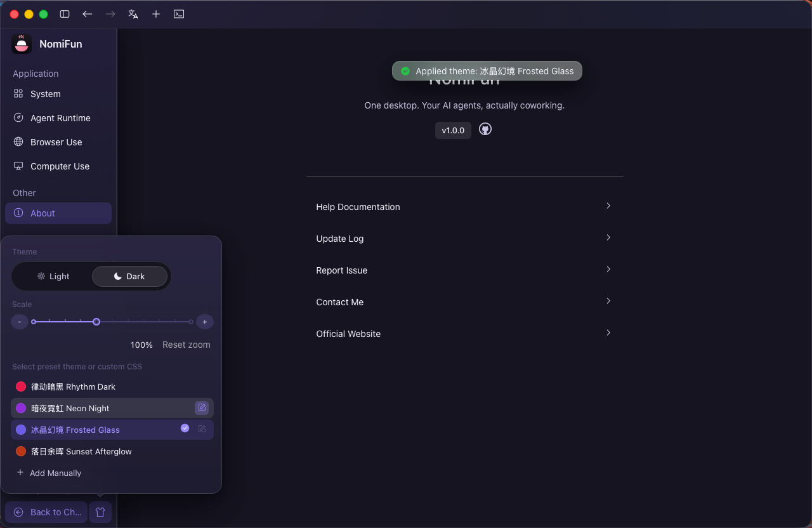The width and height of the screenshot is (812, 528).
Task: Open Agent Runtime in the sidebar
Action: coord(58,118)
